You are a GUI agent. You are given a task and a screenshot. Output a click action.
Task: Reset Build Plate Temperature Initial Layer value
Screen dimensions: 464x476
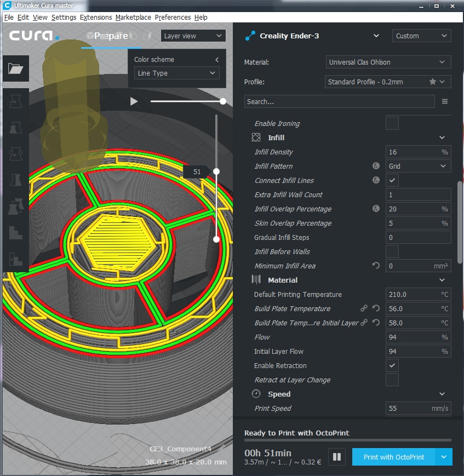coord(376,323)
